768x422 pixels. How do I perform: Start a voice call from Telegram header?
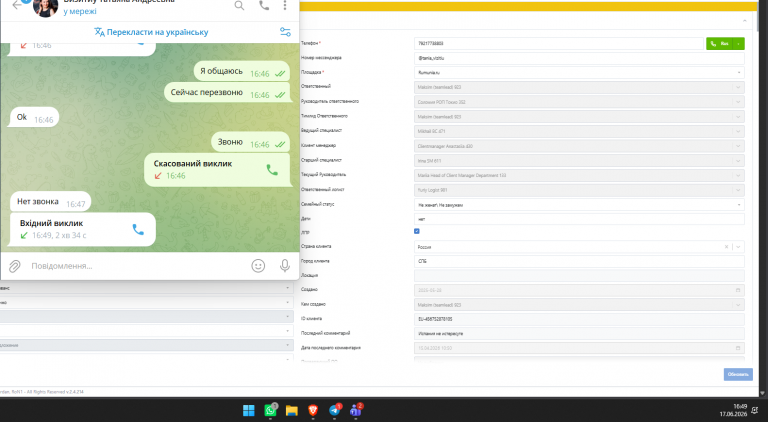[x=264, y=5]
